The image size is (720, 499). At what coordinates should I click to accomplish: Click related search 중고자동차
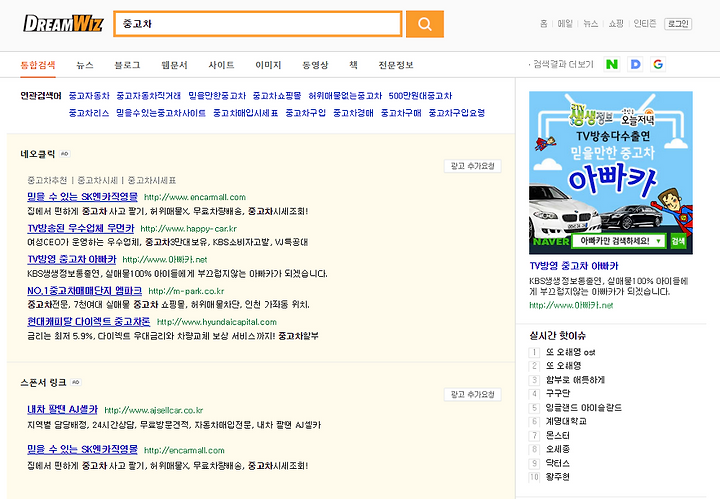89,96
